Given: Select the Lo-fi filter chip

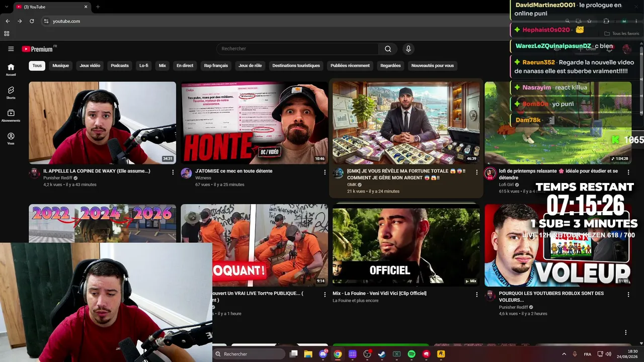Looking at the screenshot, I should click(x=144, y=65).
